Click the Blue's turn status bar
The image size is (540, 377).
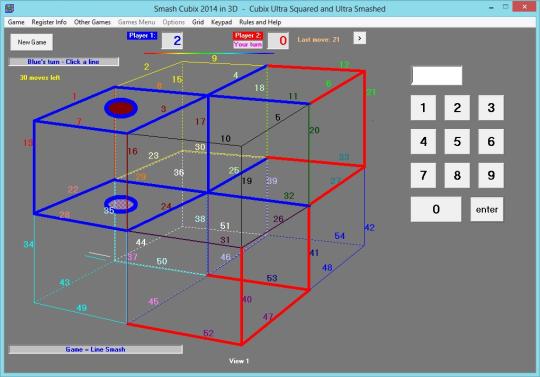pos(64,62)
